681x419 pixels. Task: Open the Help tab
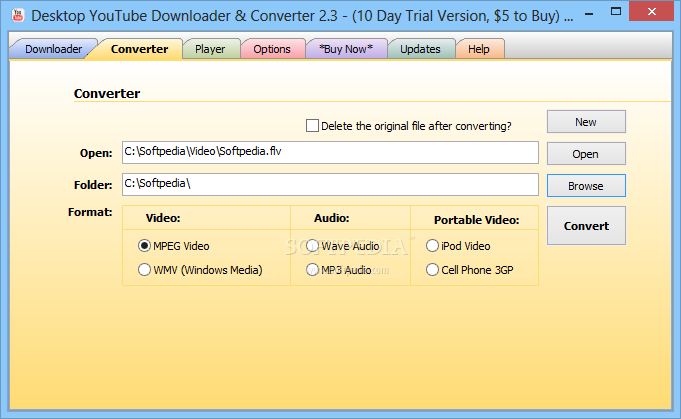[479, 49]
